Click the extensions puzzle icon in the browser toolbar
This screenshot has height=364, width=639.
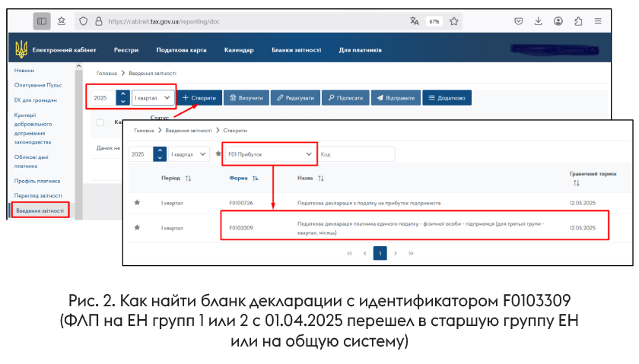click(578, 21)
